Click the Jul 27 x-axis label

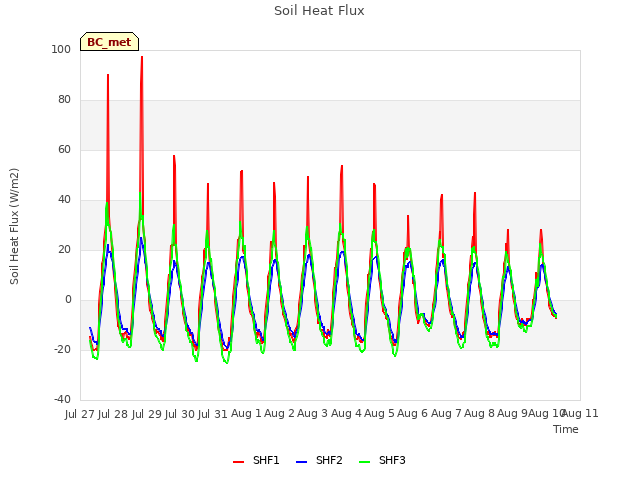pos(80,414)
